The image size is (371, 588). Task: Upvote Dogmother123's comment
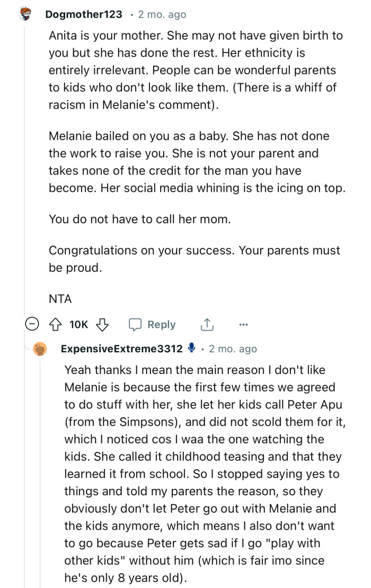(56, 324)
